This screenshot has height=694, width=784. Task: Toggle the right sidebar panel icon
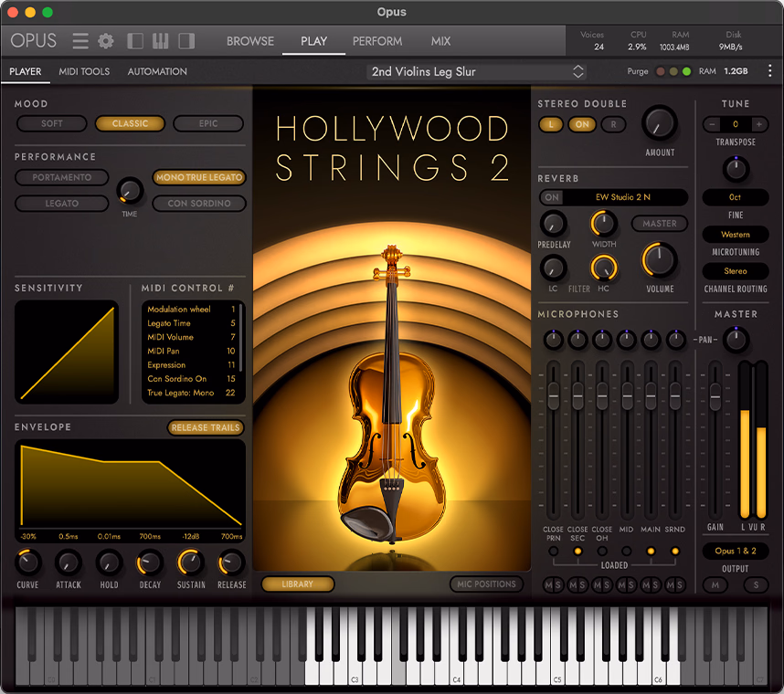(x=186, y=41)
